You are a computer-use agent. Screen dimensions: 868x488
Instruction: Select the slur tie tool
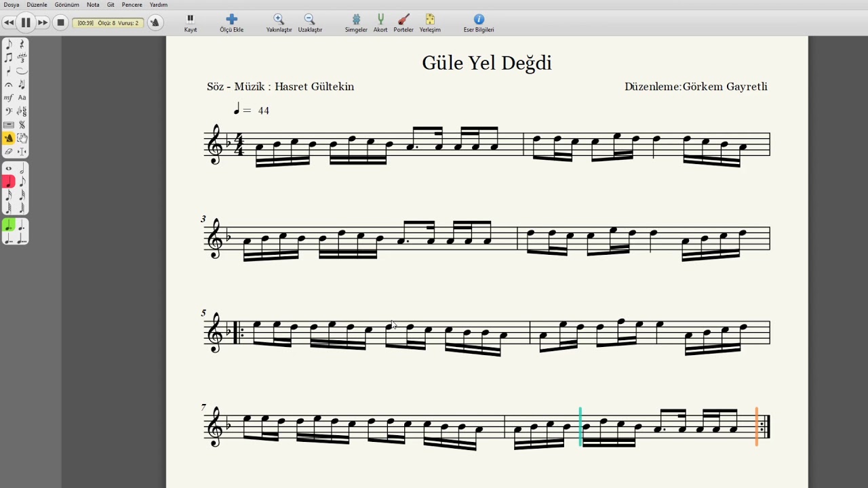point(22,71)
